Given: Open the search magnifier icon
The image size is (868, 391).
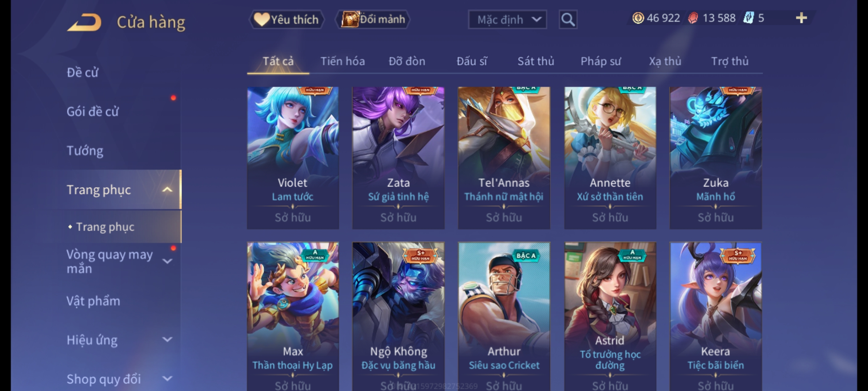Looking at the screenshot, I should tap(568, 20).
